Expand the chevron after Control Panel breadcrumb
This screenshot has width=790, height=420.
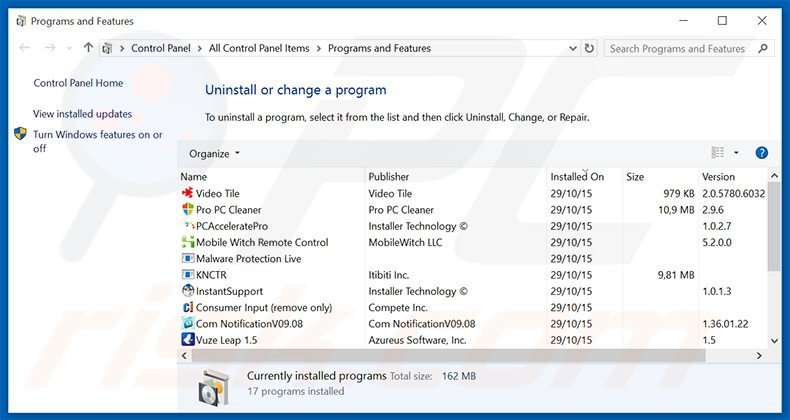point(200,48)
